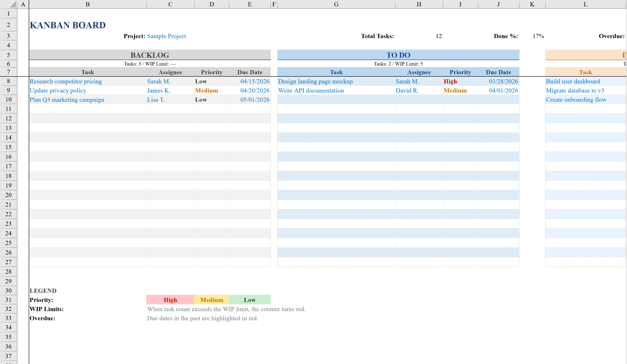Screen dimensions: 627x364
Task: Click the BACKLOG section header
Action: point(150,55)
